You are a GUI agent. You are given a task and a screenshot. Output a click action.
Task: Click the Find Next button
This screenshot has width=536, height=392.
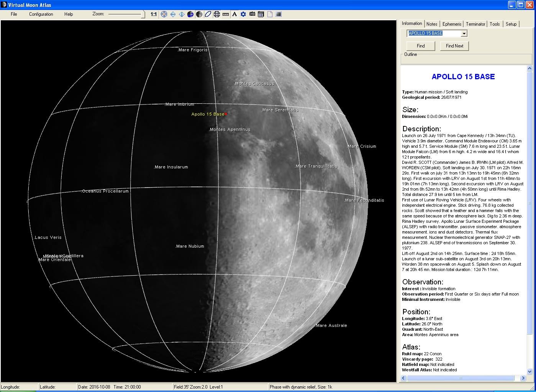454,46
